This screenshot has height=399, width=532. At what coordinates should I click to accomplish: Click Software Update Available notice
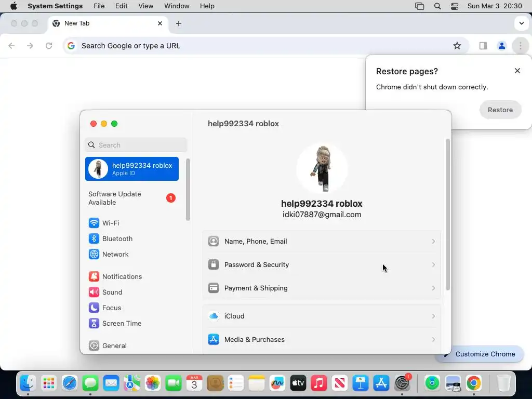(x=132, y=198)
